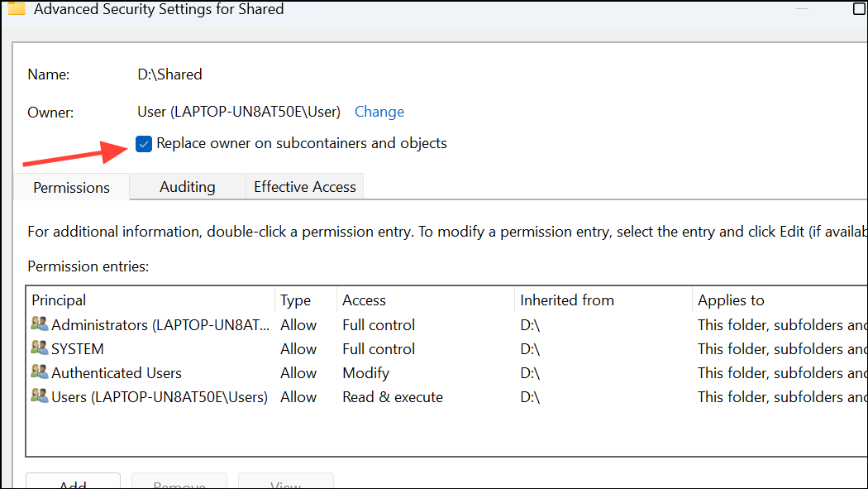868x489 pixels.
Task: Open the Permissions tab
Action: [71, 187]
